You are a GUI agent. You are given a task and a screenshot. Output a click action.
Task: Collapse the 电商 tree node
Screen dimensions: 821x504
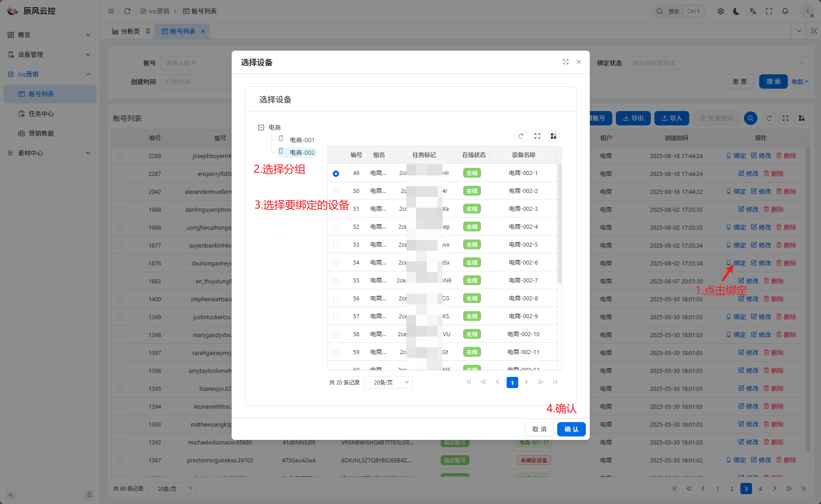pos(261,128)
